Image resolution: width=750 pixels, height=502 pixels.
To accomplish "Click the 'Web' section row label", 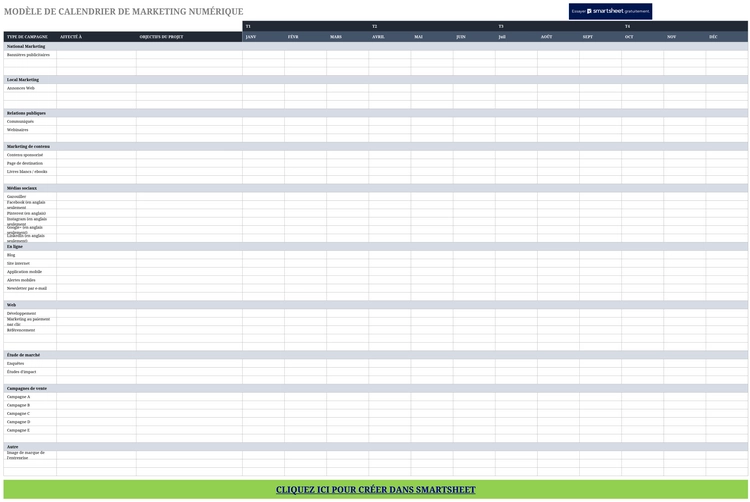I will coord(11,305).
